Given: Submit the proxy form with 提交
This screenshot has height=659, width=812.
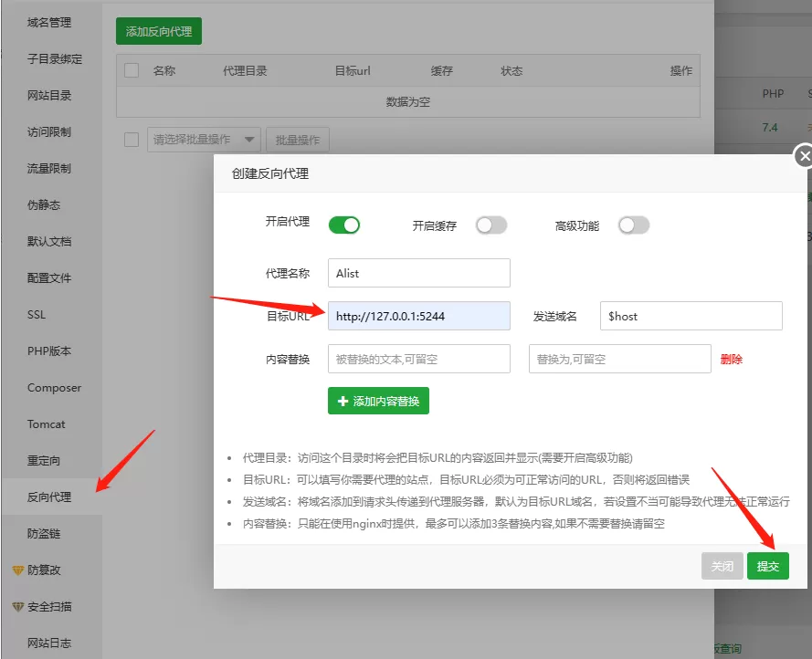Looking at the screenshot, I should 768,566.
